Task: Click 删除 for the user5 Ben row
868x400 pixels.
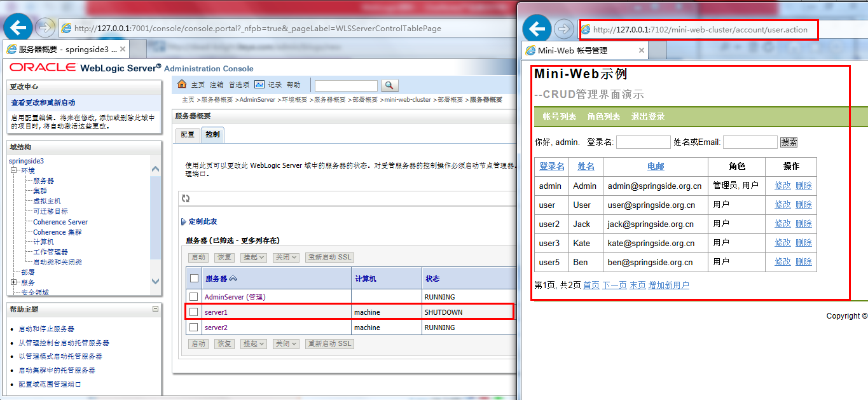Action: [804, 262]
